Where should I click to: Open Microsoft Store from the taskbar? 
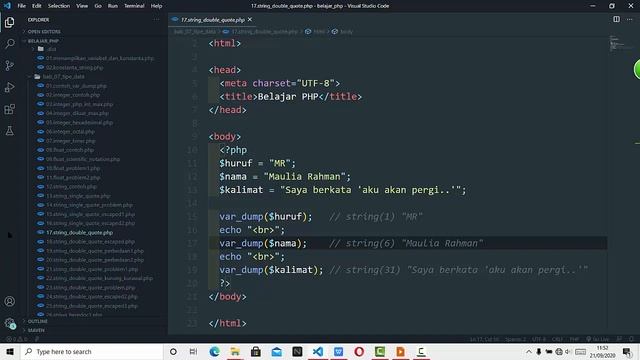[x=256, y=351]
